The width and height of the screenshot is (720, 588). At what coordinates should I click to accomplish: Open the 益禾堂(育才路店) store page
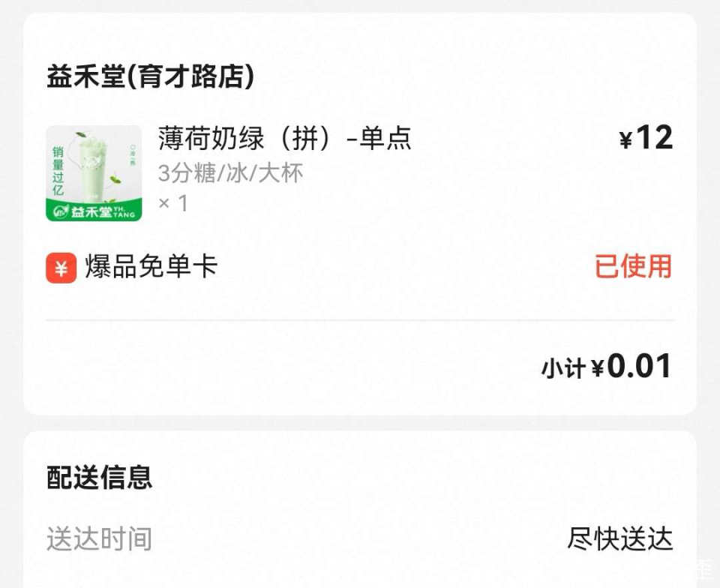(150, 76)
